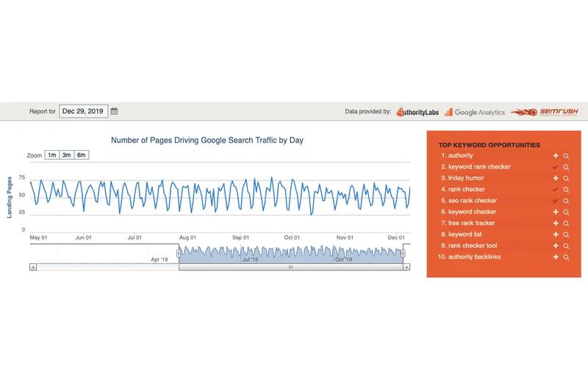The image size is (588, 392).
Task: Toggle the seo rank checker checkmark
Action: click(x=556, y=201)
